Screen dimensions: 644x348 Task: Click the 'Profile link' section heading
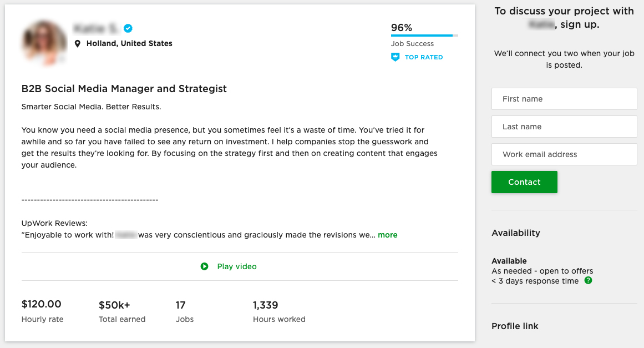(515, 326)
